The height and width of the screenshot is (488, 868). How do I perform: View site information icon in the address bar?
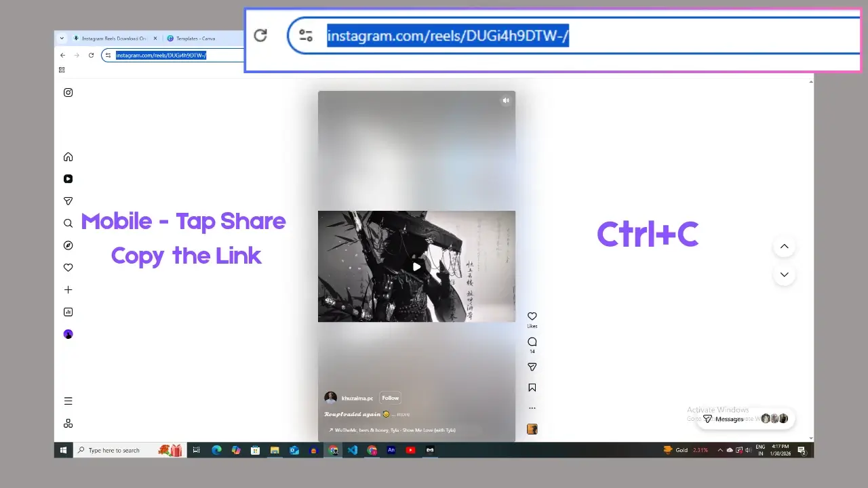coord(108,55)
